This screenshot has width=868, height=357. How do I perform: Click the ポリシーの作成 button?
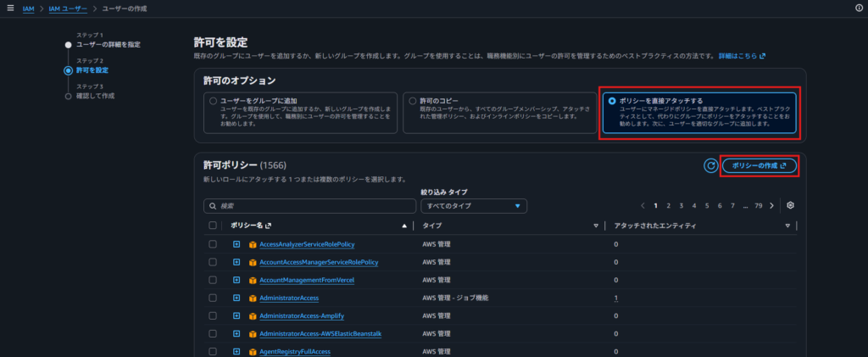[759, 165]
